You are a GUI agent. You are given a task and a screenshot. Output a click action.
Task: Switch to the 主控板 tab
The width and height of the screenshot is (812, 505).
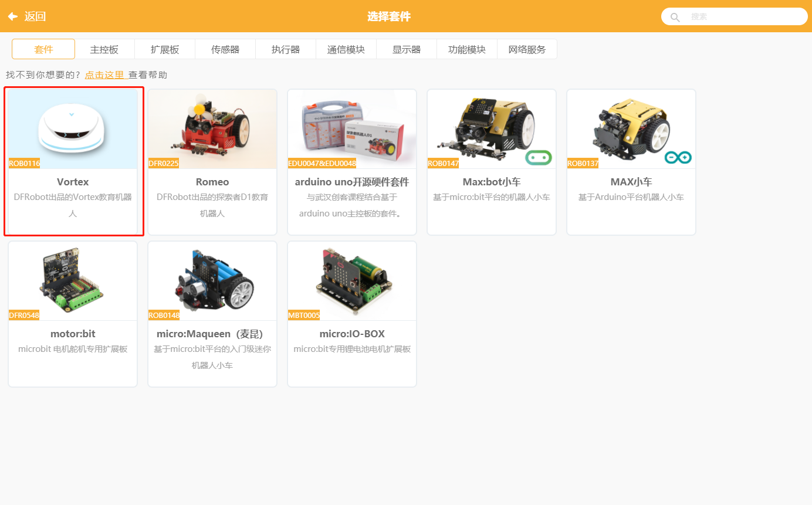click(x=104, y=49)
